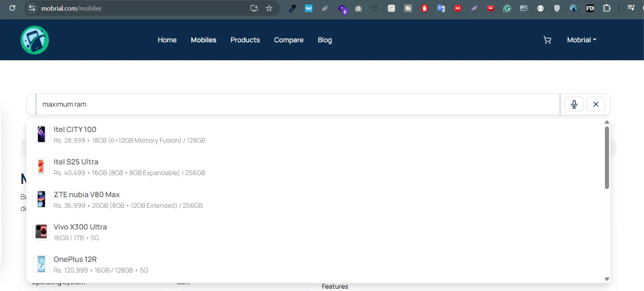Click the Mobrial logo
644x291 pixels.
tap(35, 40)
